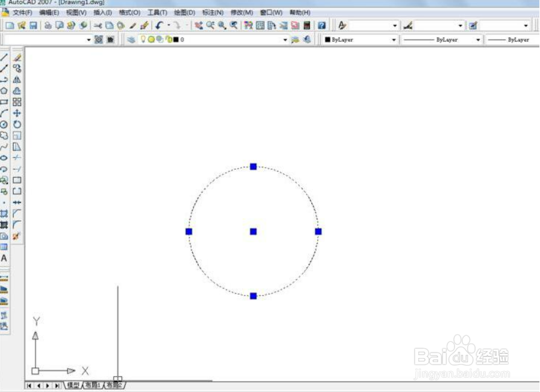Open the Layer Properties Manager
The image size is (540, 392).
click(131, 39)
